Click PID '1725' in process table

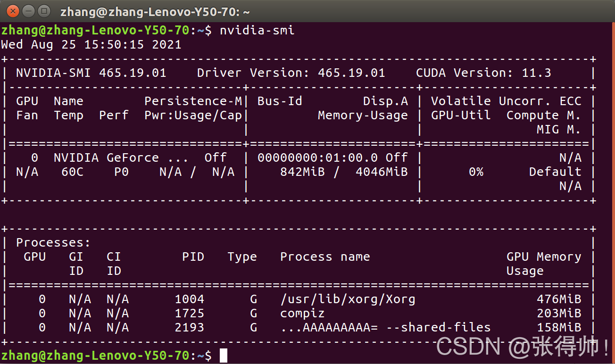(x=189, y=314)
